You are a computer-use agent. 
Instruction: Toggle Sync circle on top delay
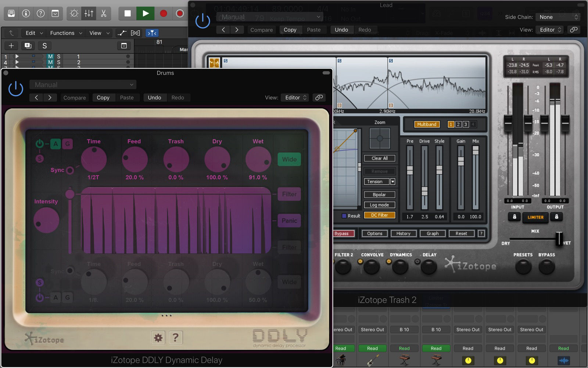pos(70,170)
